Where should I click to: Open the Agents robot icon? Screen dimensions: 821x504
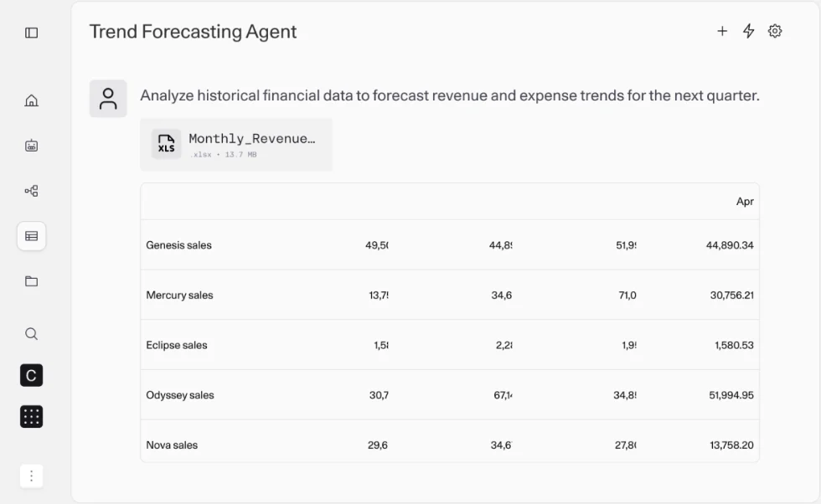point(32,146)
